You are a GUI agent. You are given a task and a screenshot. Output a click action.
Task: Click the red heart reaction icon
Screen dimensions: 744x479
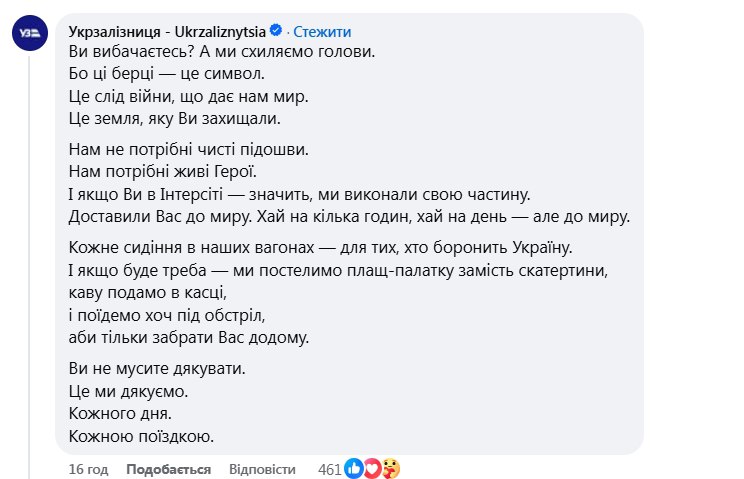click(372, 468)
